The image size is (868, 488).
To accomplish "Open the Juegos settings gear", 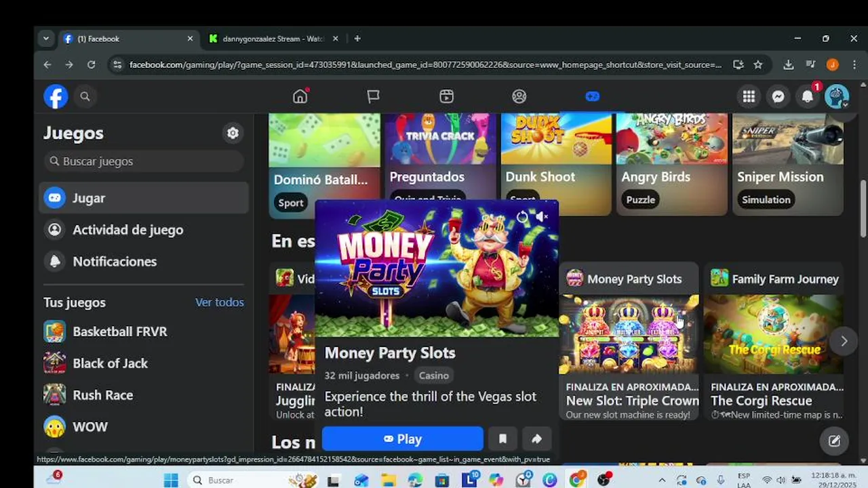I will pos(233,133).
